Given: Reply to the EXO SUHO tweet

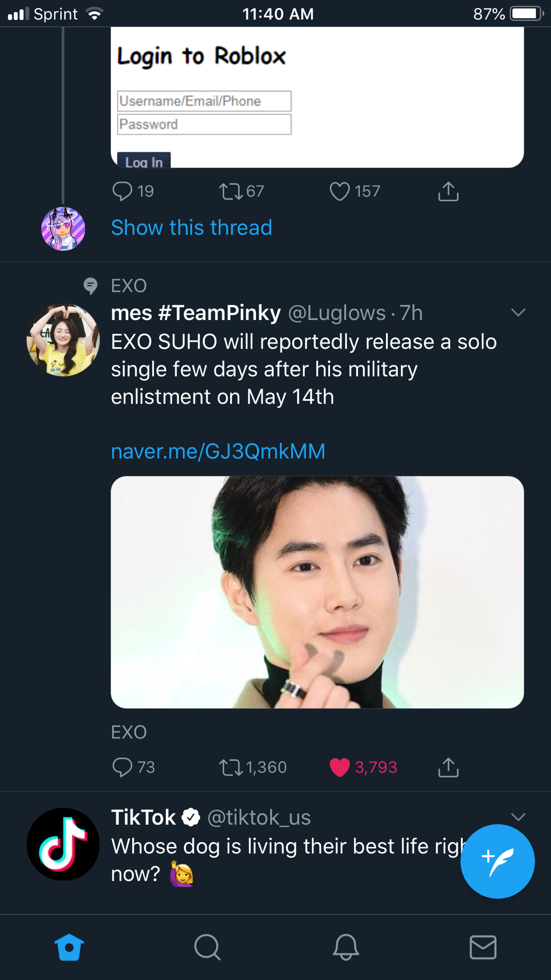Looking at the screenshot, I should [133, 767].
